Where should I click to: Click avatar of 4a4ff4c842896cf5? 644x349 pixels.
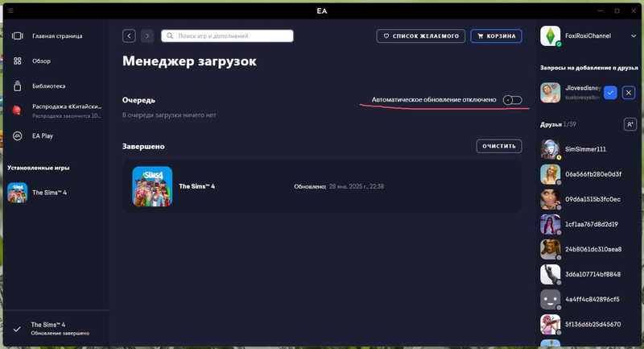click(551, 299)
